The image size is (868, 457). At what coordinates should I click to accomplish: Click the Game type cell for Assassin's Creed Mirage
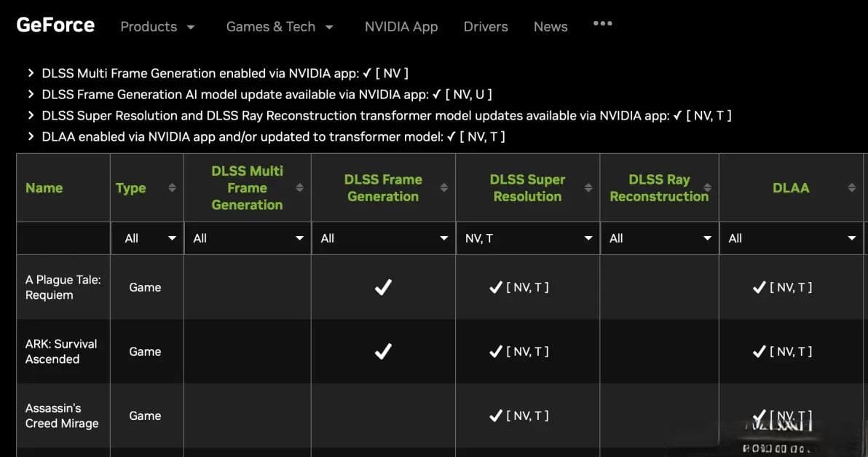click(x=145, y=415)
